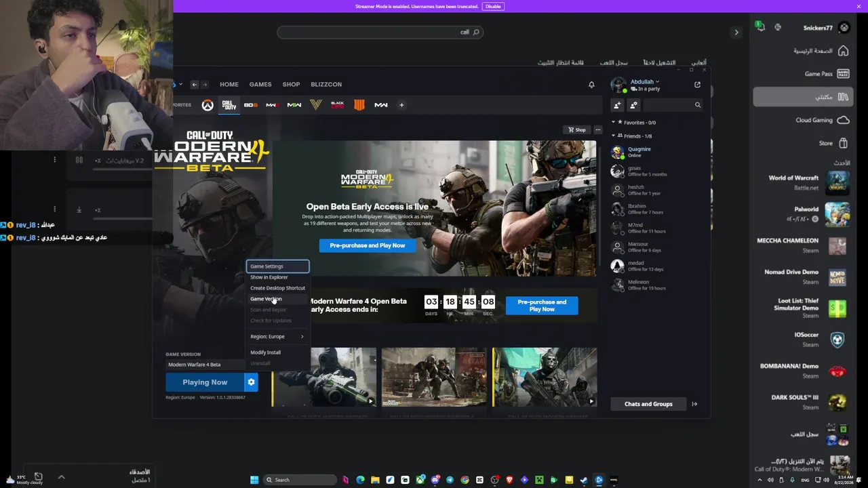The image size is (868, 488).
Task: Choose Game Settings from context menu
Action: coord(277,266)
